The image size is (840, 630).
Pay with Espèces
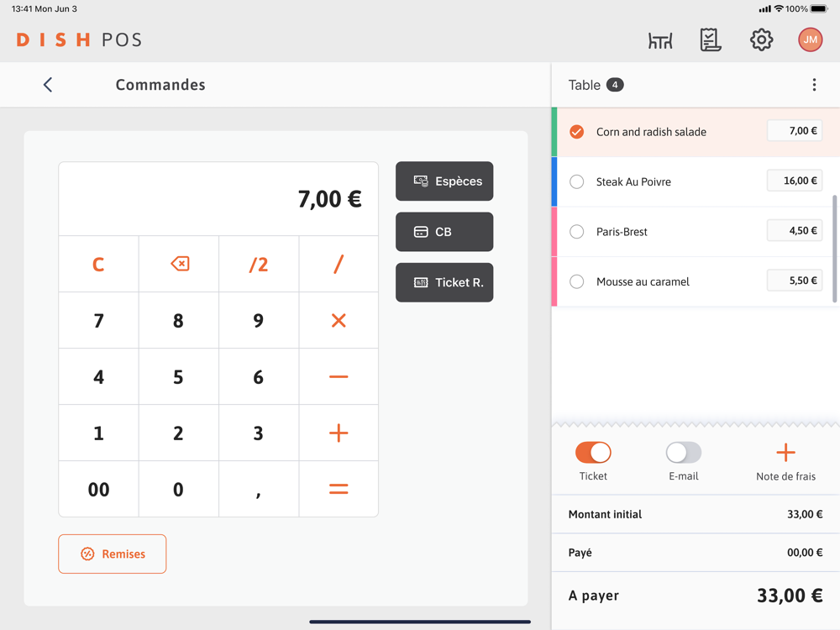444,181
